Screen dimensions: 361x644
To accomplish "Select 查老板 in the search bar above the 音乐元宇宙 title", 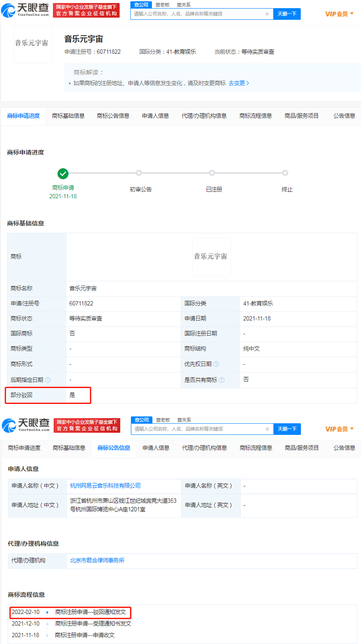I will point(163,5).
